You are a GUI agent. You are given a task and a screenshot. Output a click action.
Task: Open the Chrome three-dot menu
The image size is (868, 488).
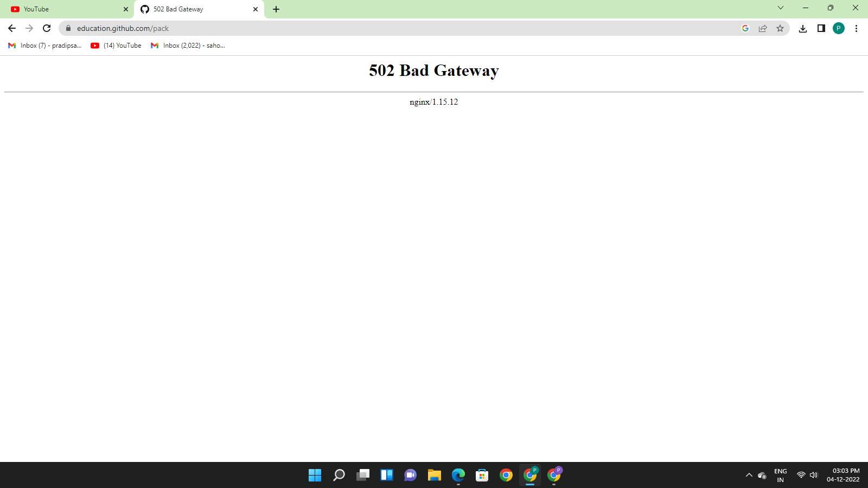tap(857, 28)
